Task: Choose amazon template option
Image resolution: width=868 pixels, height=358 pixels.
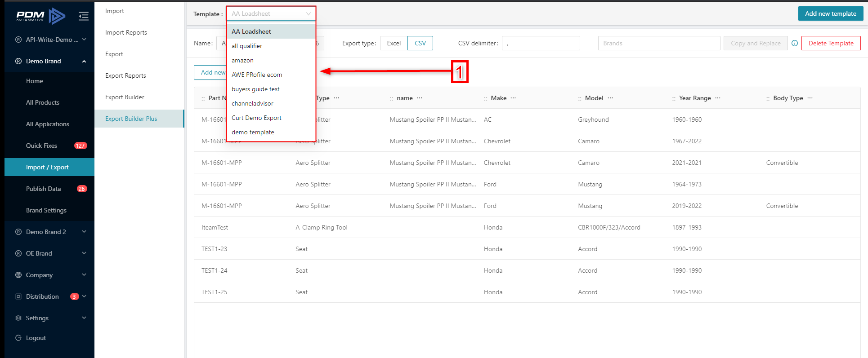Action: click(x=271, y=60)
